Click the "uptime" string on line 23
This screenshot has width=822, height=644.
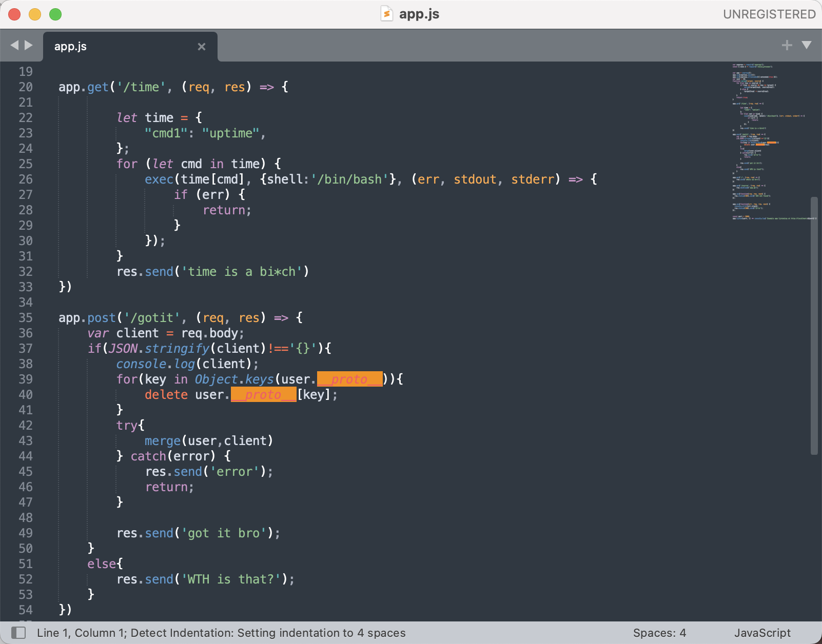(231, 133)
